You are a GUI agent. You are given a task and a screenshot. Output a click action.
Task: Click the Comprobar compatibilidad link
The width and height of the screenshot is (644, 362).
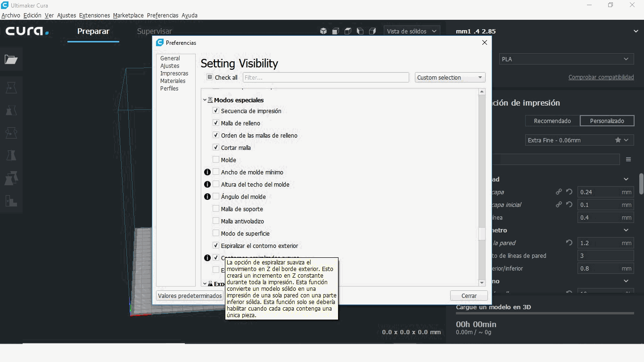pyautogui.click(x=601, y=77)
